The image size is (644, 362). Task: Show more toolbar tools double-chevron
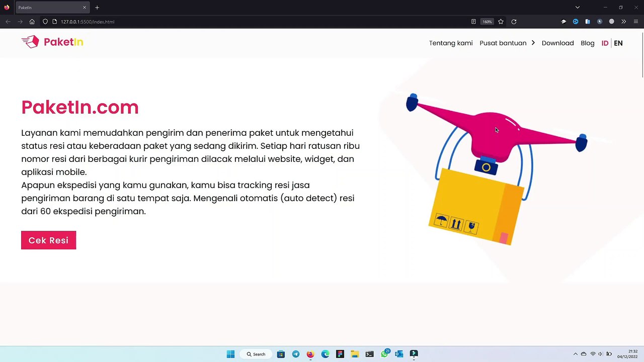point(623,22)
